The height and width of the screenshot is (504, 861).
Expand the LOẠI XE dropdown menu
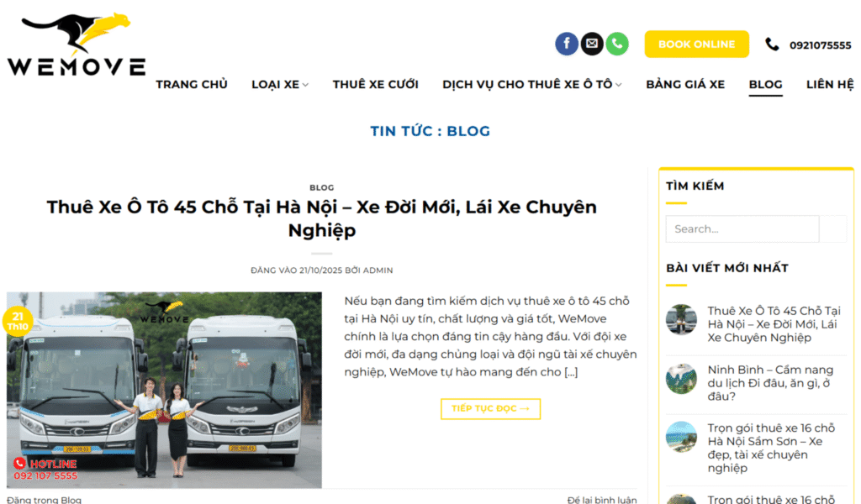[x=279, y=85]
